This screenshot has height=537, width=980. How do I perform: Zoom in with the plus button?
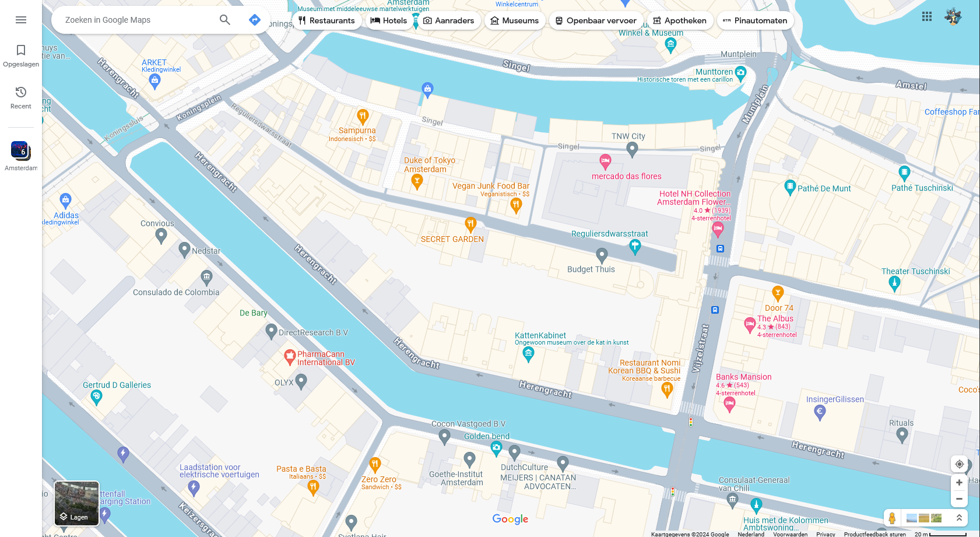click(x=959, y=482)
